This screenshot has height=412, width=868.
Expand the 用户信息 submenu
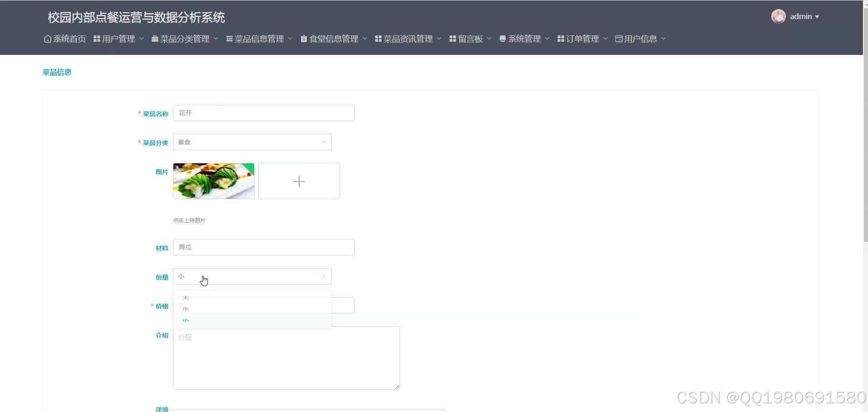pos(663,39)
